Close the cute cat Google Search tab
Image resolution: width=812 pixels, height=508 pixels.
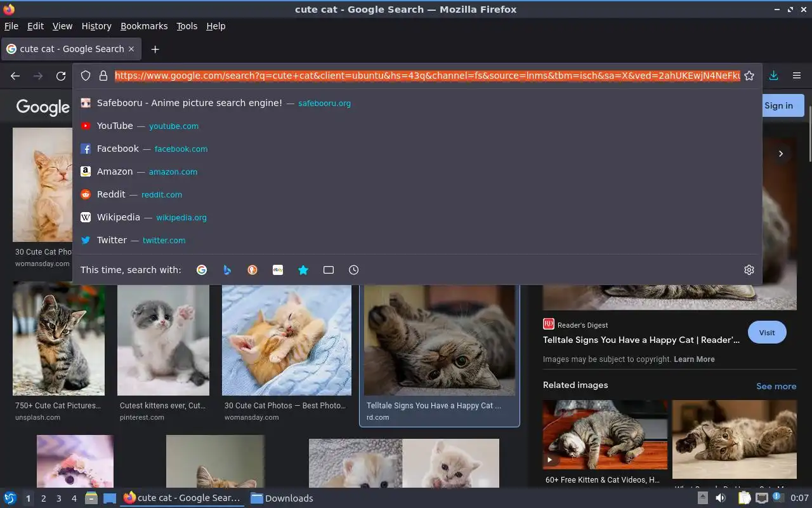(x=131, y=49)
